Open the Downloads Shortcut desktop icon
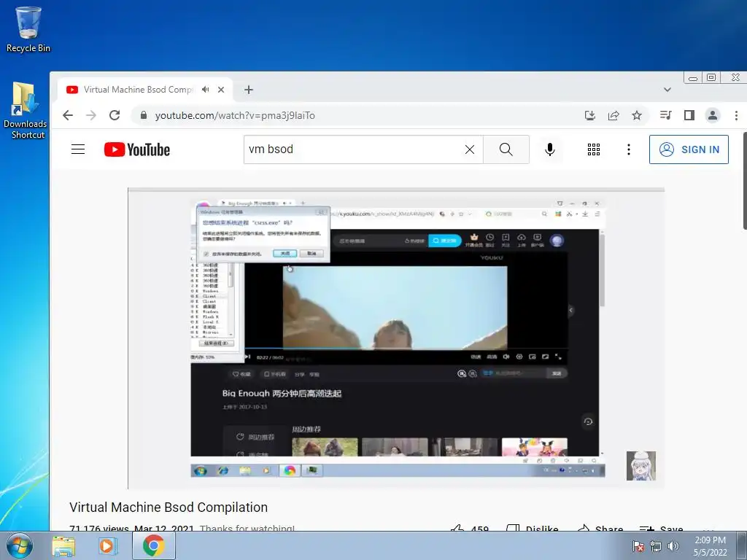 tap(26, 111)
